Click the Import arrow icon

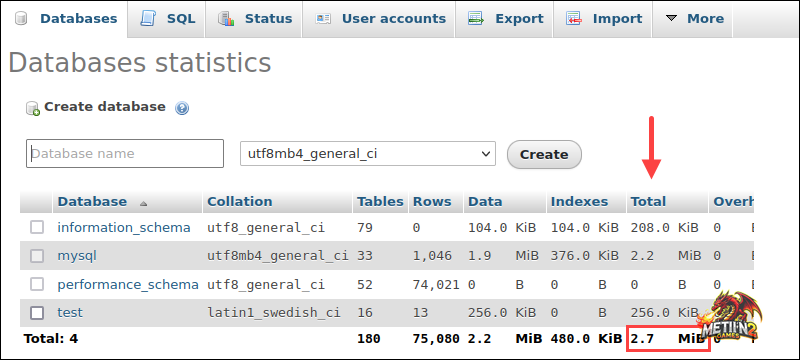point(574,19)
